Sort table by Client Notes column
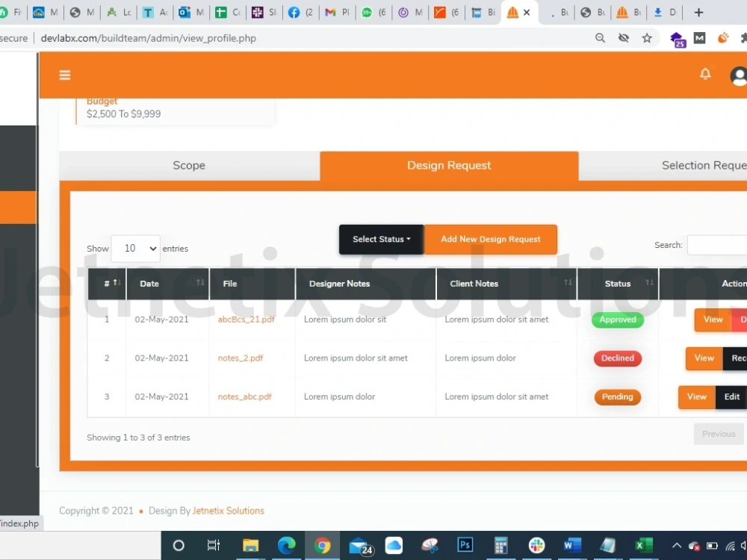The image size is (747, 560). pyautogui.click(x=506, y=284)
